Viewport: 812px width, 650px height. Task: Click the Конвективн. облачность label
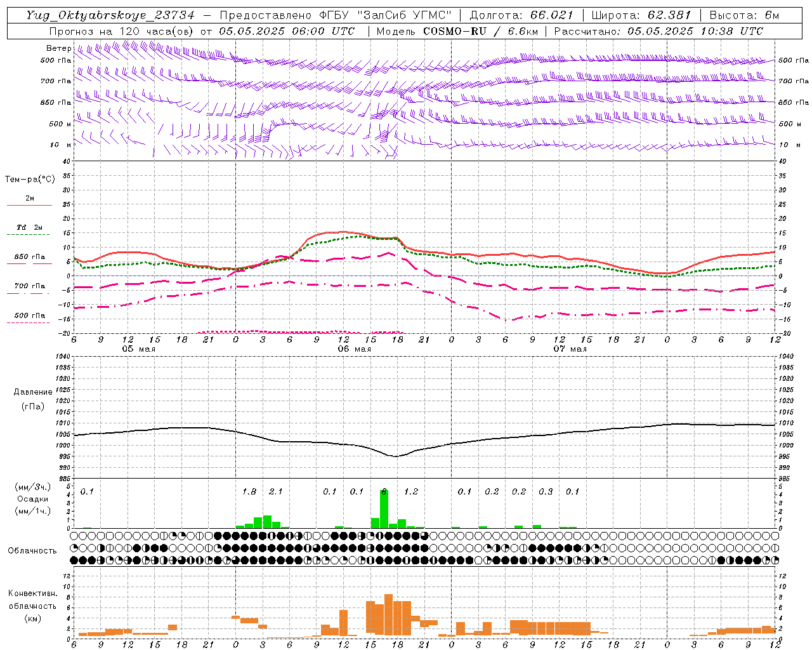coord(32,600)
